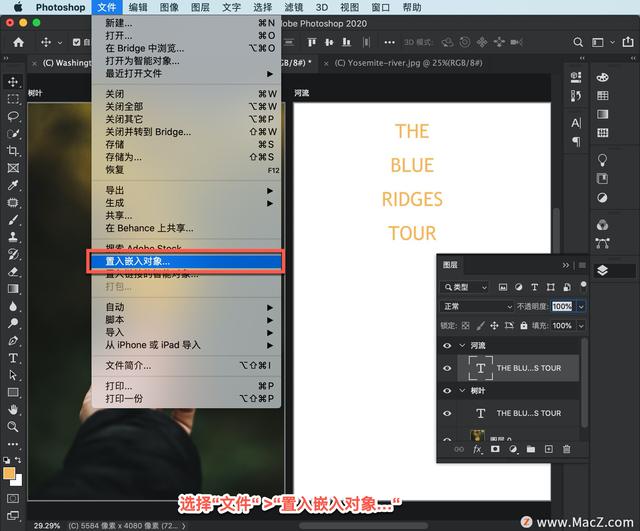Open the Character panel icon
This screenshot has width=640, height=531.
[x=576, y=122]
